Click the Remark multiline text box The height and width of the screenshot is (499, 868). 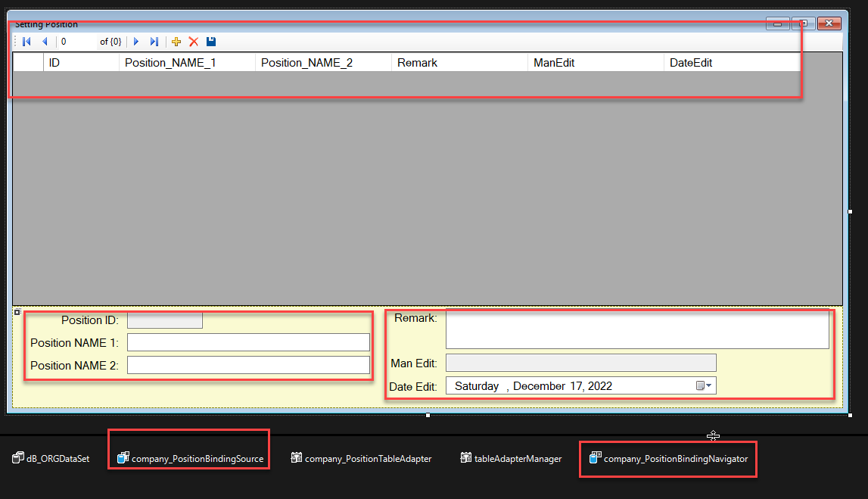coord(636,329)
